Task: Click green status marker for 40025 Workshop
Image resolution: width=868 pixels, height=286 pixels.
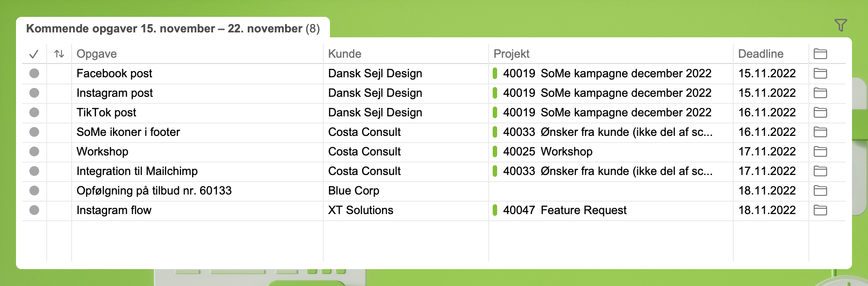Action: (x=495, y=152)
